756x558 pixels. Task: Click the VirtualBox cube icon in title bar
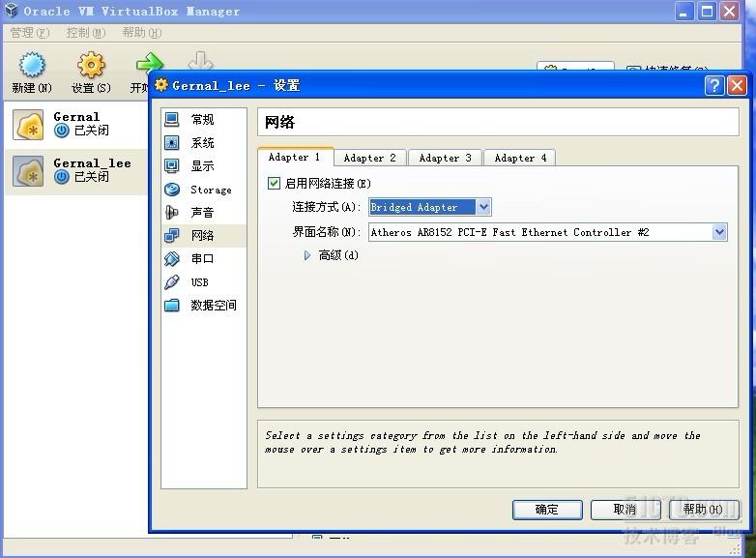(x=12, y=10)
